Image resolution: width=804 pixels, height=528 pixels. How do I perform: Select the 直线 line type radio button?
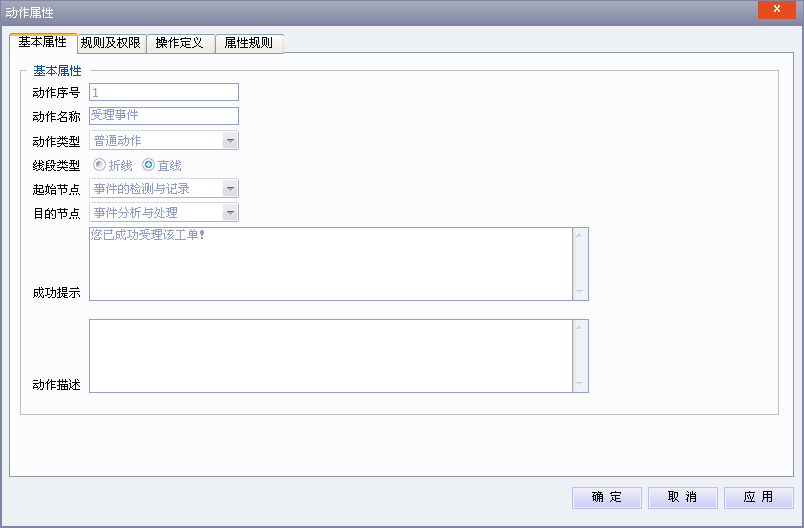coord(149,165)
